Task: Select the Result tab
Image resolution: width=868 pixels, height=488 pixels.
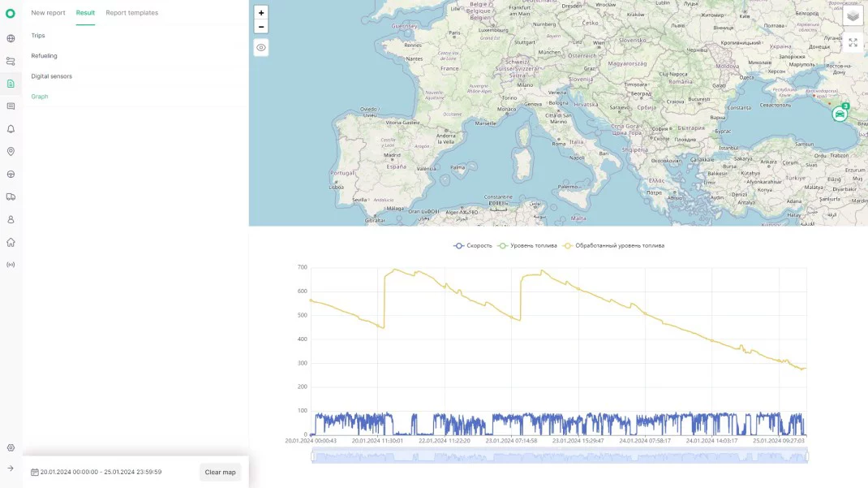Action: click(x=85, y=13)
